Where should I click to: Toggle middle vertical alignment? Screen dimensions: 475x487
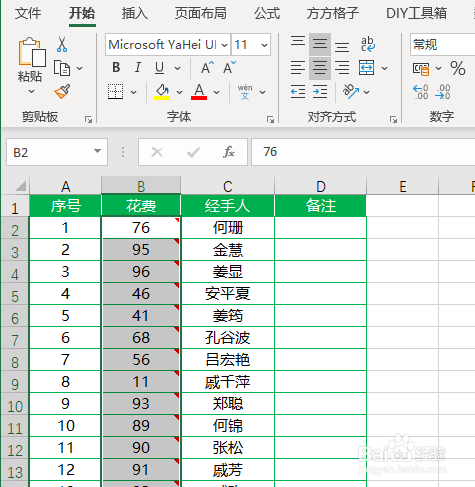pos(320,44)
